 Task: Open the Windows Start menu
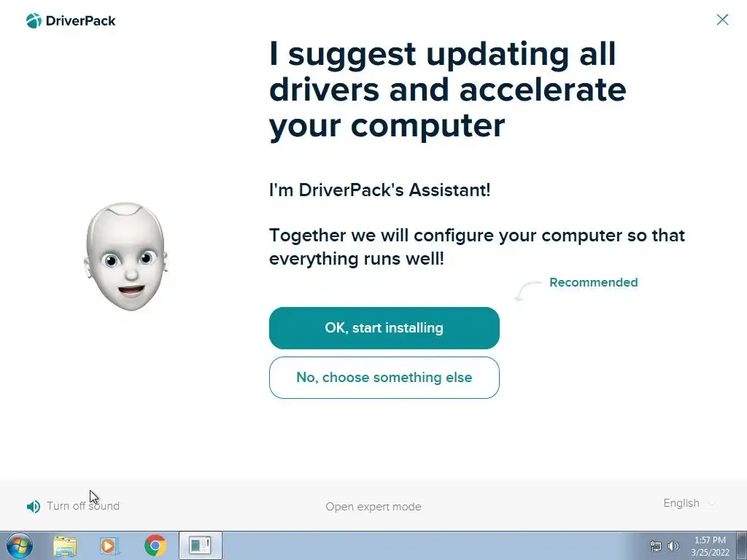point(20,545)
